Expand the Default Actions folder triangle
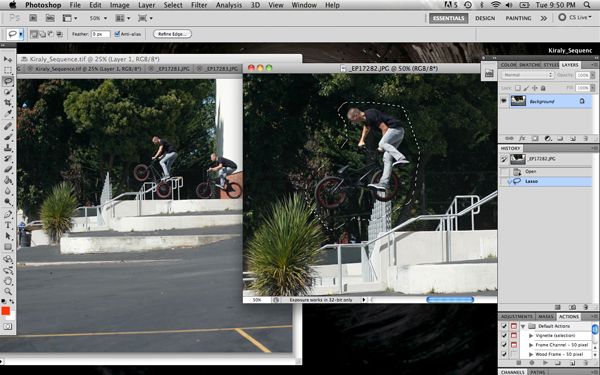The image size is (600, 375). pyautogui.click(x=523, y=326)
